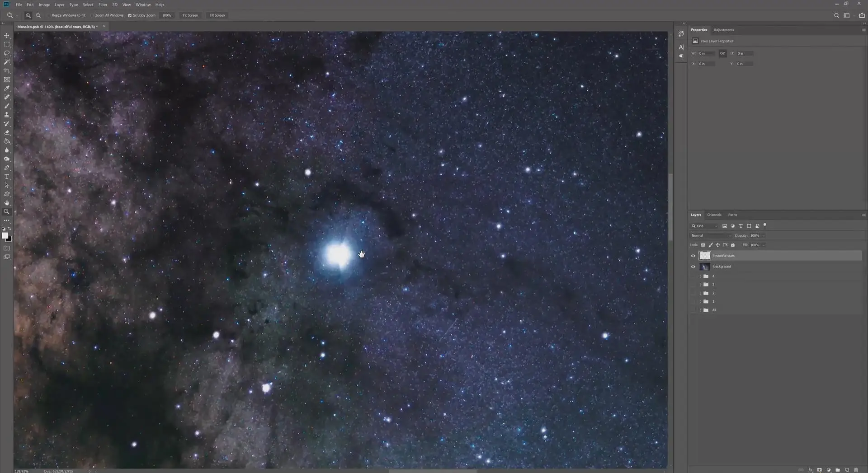
Task: Select the Hand tool in toolbar
Action: 7,203
